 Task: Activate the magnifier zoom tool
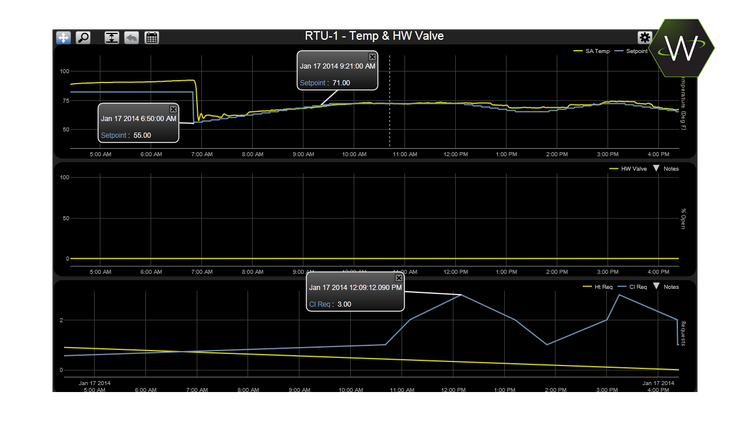tap(84, 37)
